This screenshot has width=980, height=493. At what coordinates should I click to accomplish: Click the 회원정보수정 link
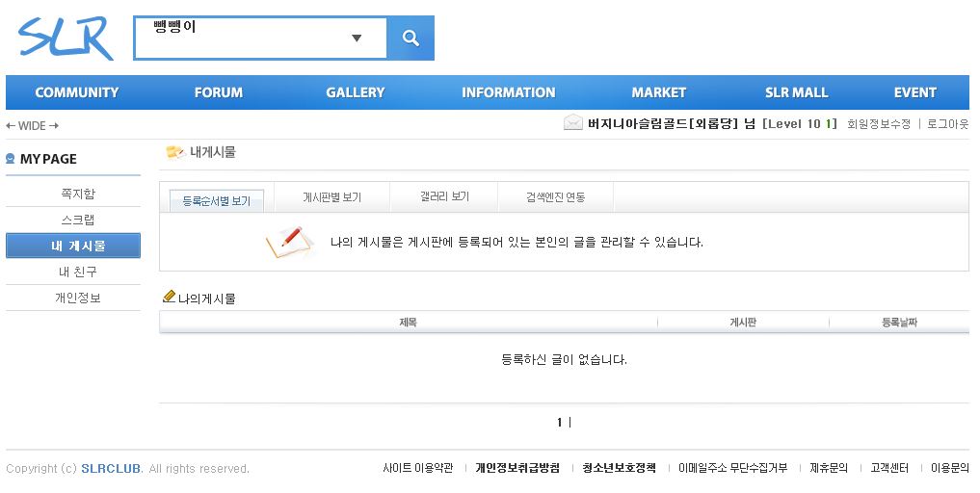(x=879, y=124)
